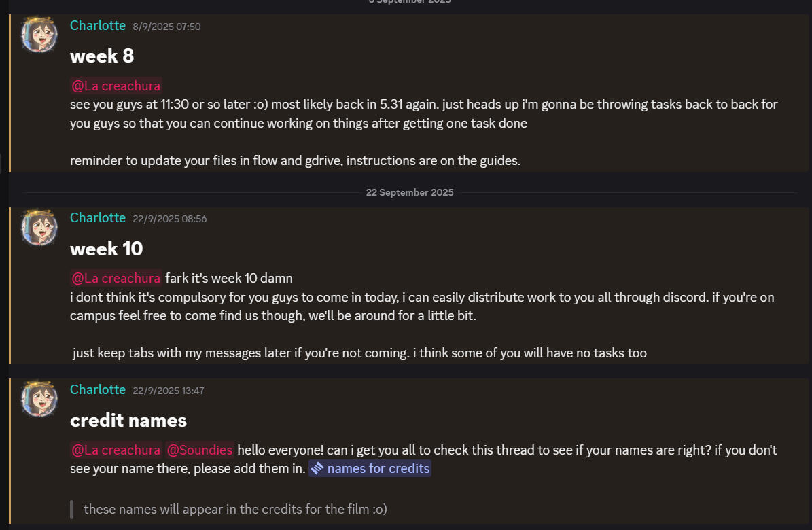Click the quoted line about film credits
812x530 pixels.
click(x=235, y=509)
